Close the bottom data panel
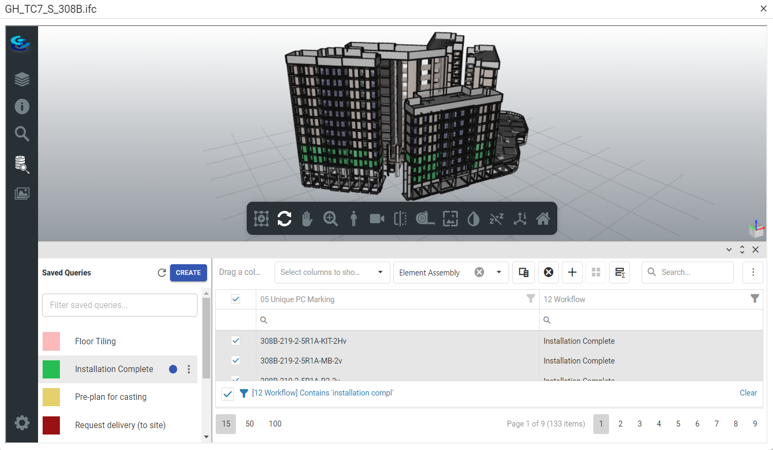This screenshot has height=450, width=773. click(x=755, y=250)
